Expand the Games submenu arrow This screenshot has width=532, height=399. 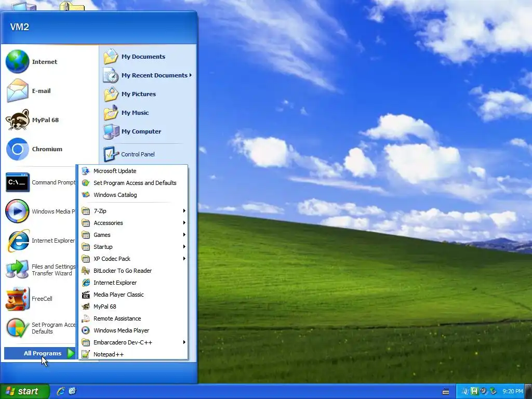point(184,234)
